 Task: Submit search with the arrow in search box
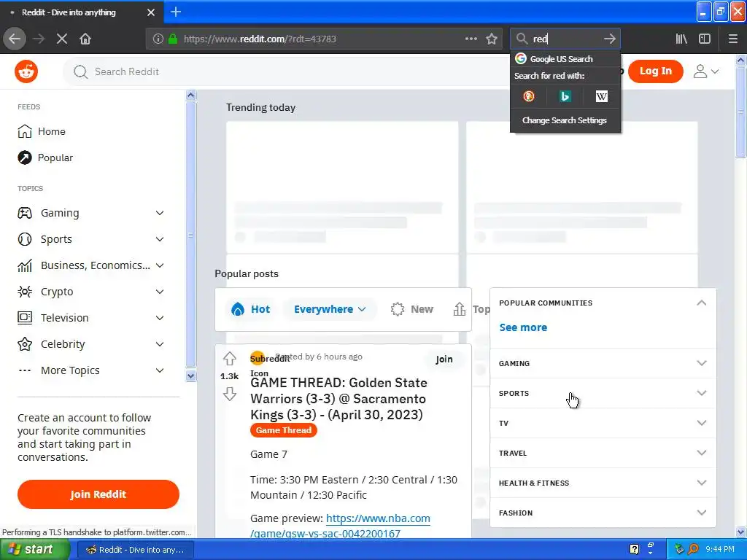pyautogui.click(x=609, y=39)
